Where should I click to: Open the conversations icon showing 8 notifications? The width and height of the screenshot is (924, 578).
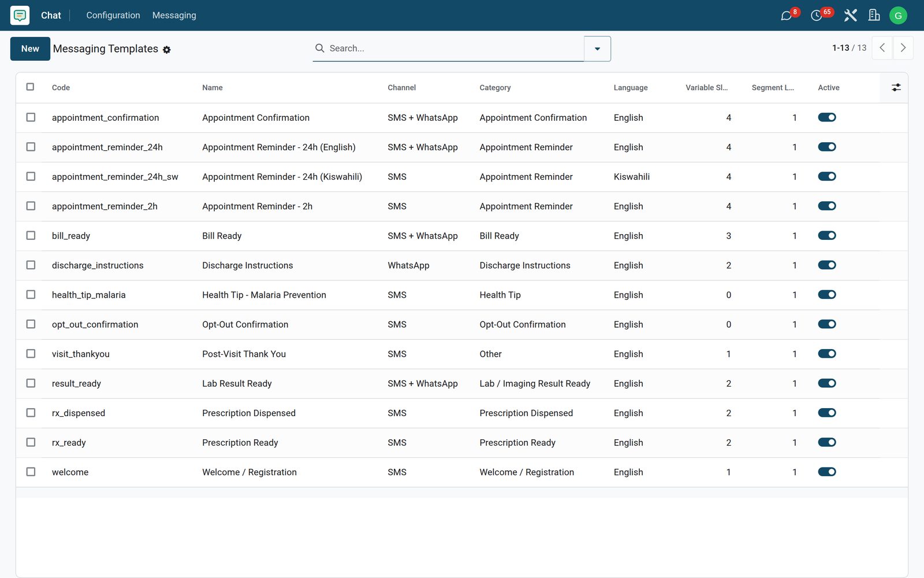[x=787, y=15]
